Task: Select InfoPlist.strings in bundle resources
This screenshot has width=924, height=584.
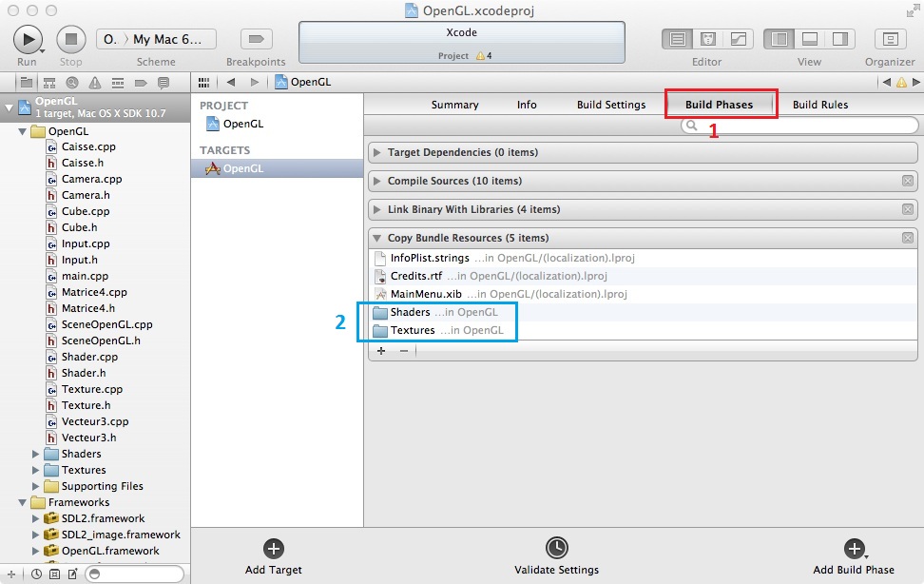Action: (x=643, y=258)
